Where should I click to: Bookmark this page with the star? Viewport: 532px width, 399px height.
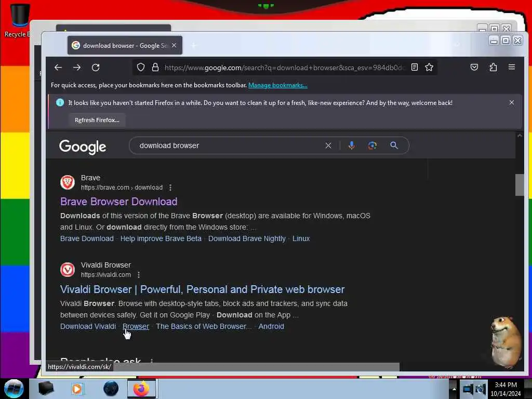429,67
